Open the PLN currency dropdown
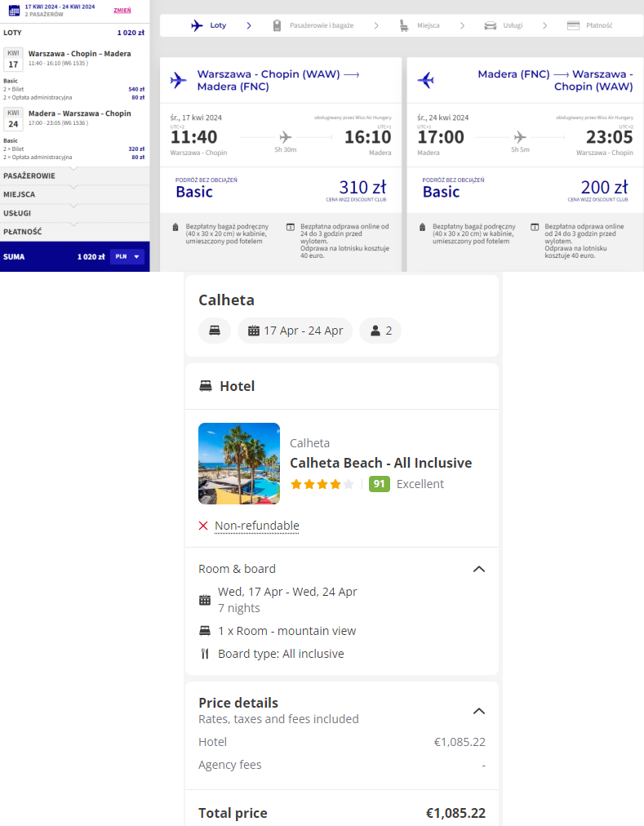This screenshot has width=644, height=826. pos(127,256)
